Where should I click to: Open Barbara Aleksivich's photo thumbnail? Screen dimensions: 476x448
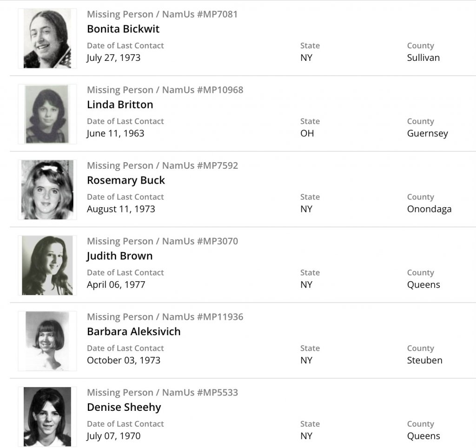click(x=47, y=341)
